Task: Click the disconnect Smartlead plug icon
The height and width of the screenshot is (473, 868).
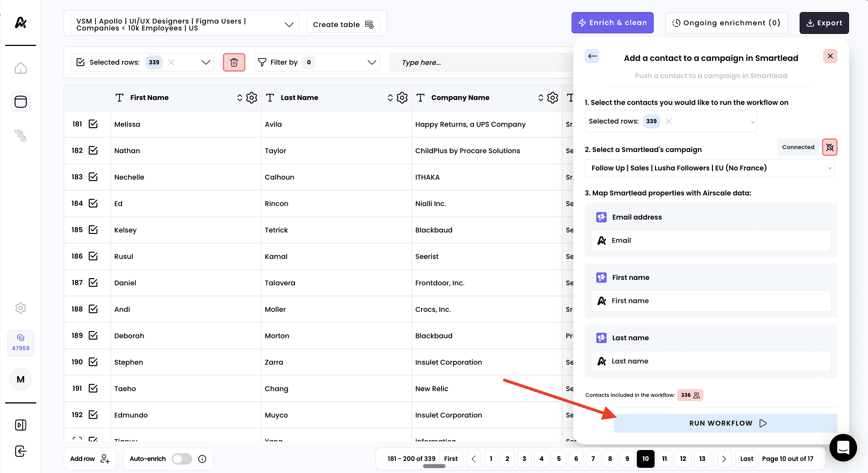Action: 830,147
